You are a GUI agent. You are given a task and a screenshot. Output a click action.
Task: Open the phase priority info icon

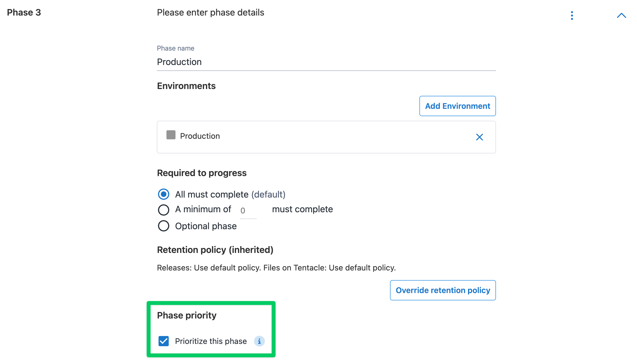click(x=259, y=341)
